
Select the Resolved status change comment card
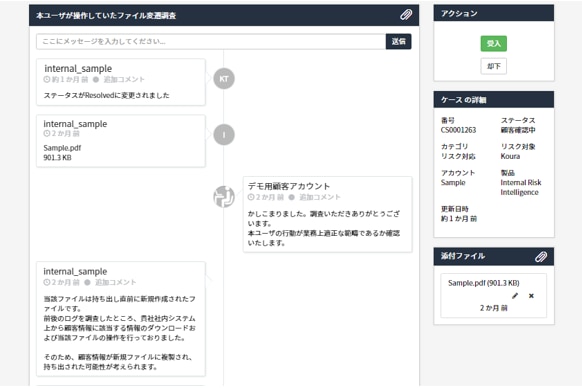coord(121,82)
